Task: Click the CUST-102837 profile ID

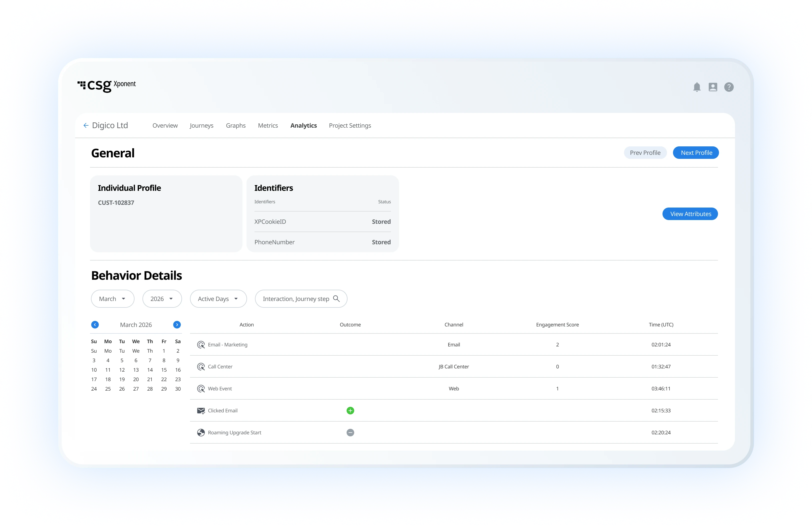Action: point(116,203)
